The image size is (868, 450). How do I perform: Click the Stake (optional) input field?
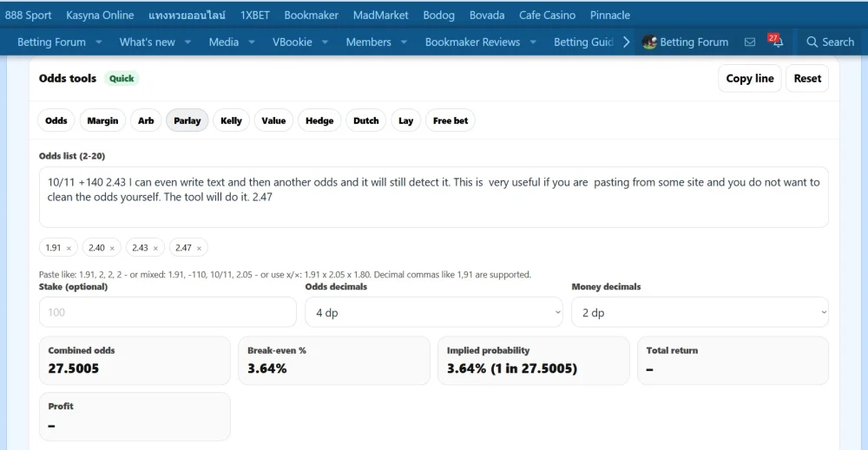[168, 312]
